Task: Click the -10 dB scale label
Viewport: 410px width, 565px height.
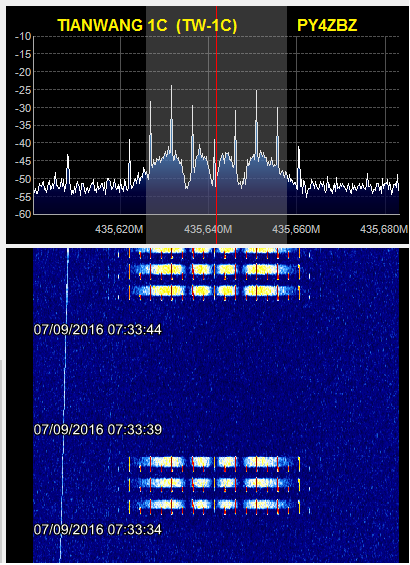Action: [x=23, y=36]
